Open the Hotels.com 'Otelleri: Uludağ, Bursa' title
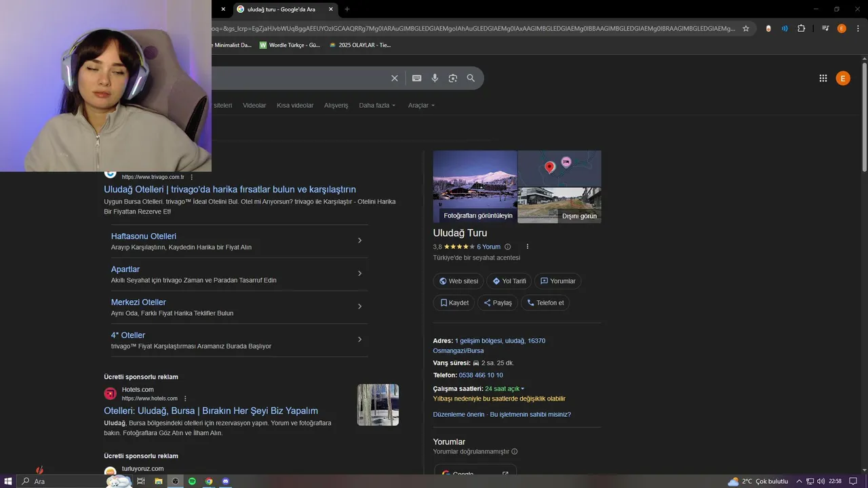The image size is (868, 488). point(211,411)
